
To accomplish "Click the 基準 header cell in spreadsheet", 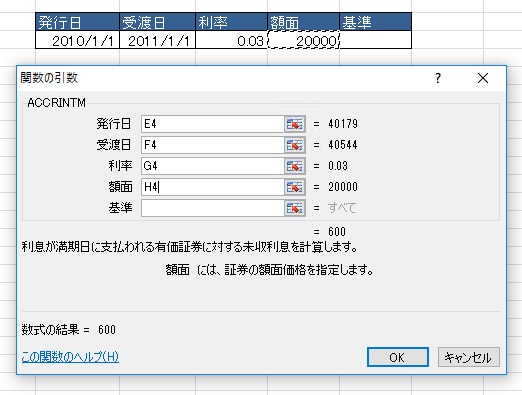I will 376,22.
